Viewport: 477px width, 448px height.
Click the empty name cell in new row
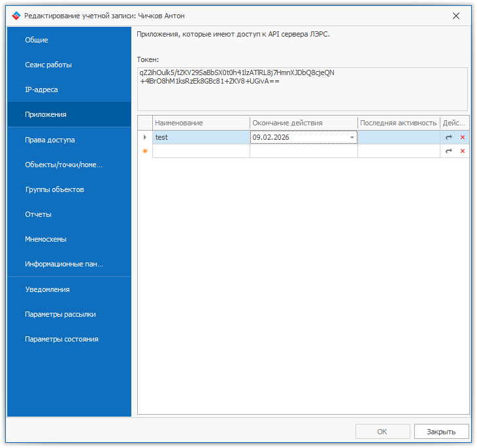tap(201, 151)
